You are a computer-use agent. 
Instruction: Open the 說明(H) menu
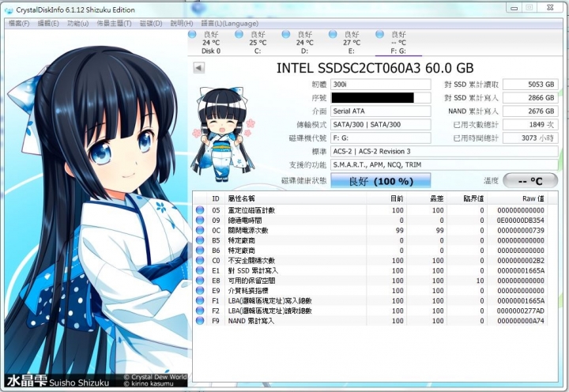(182, 24)
